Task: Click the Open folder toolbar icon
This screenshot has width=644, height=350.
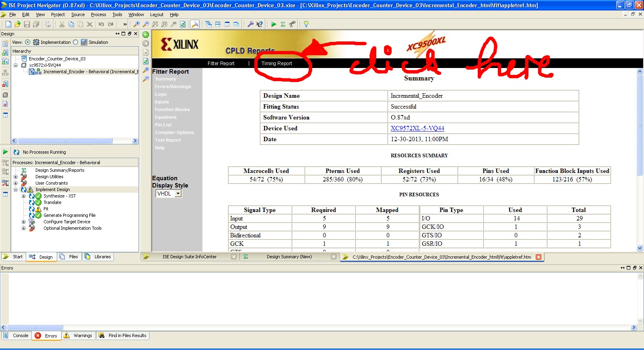Action: 17,24
